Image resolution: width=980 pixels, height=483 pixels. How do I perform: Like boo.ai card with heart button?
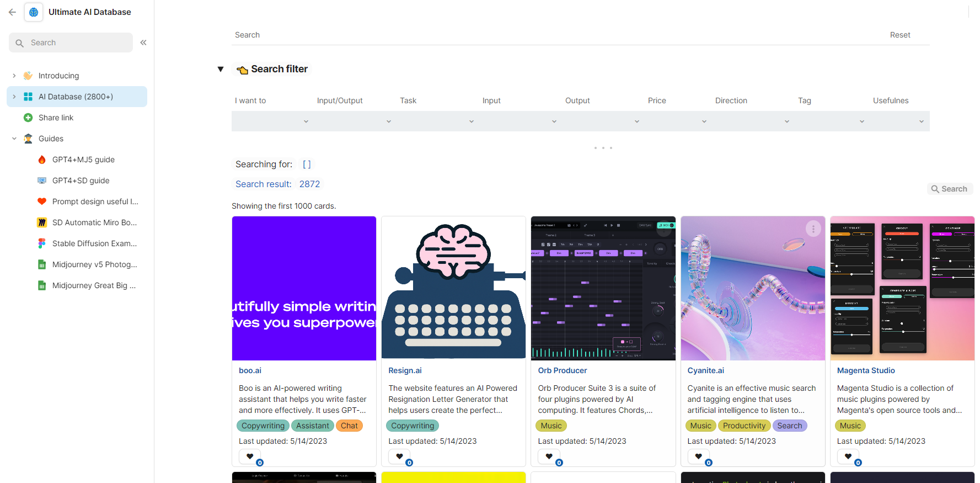click(250, 457)
